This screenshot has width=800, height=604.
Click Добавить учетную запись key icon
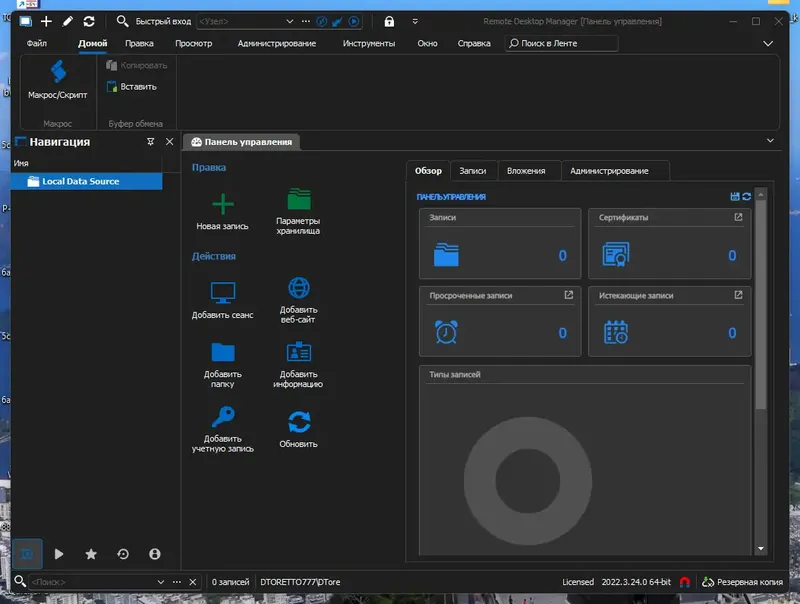click(x=222, y=417)
